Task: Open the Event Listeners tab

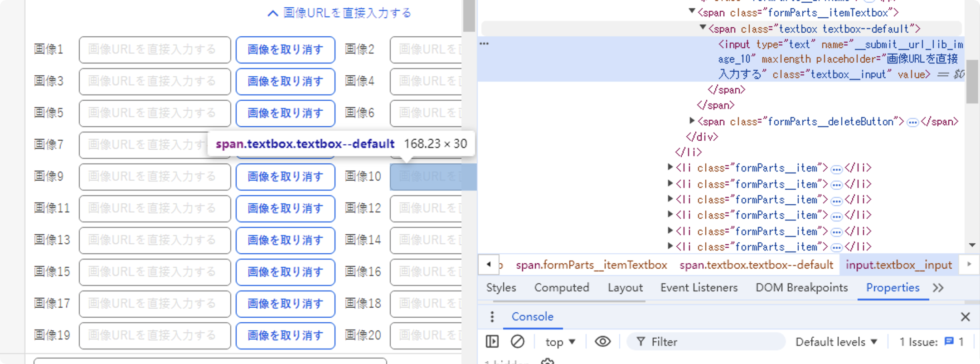Action: point(699,288)
